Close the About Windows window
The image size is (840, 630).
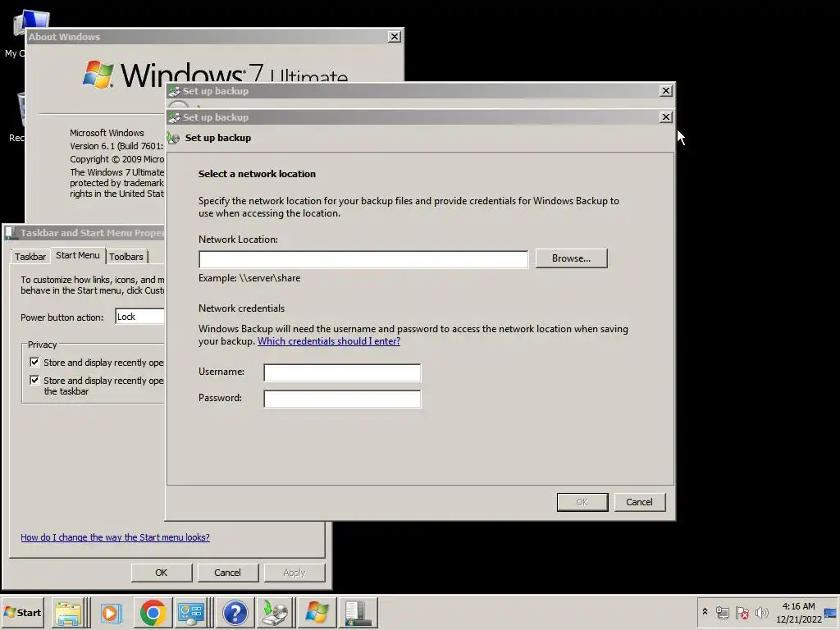tap(395, 36)
